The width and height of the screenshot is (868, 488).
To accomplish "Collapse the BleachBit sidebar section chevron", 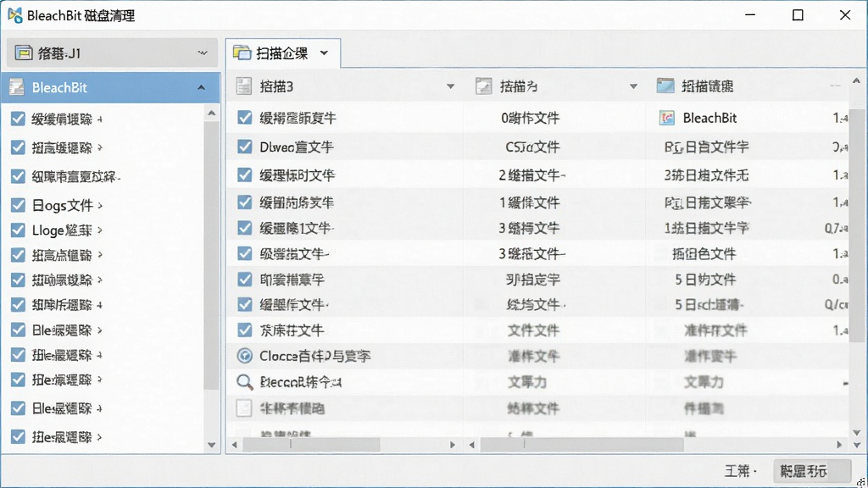I will [201, 87].
